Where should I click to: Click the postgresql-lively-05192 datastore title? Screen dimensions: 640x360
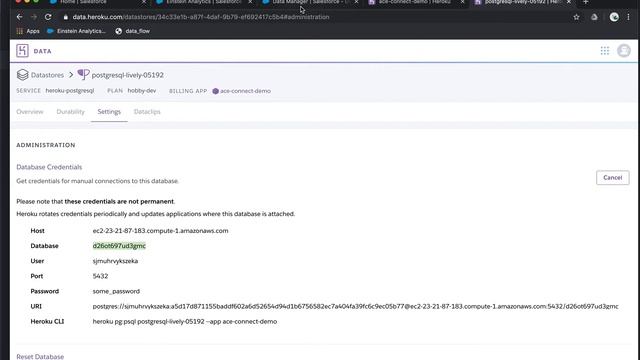[x=128, y=75]
